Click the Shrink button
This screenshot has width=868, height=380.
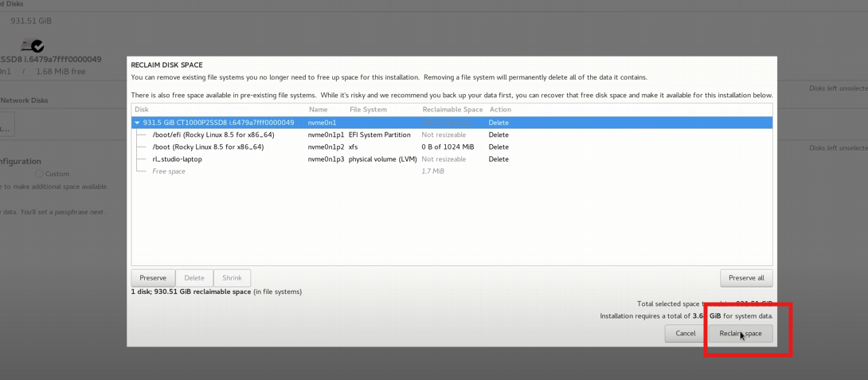point(232,278)
